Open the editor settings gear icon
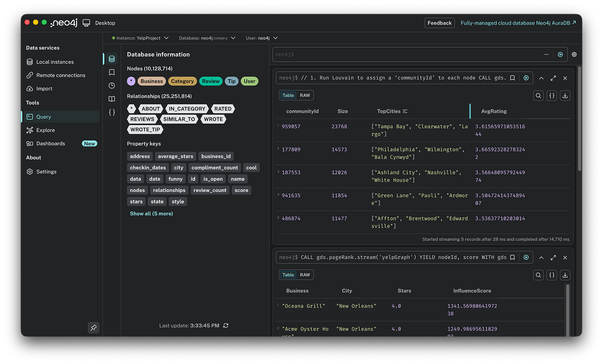 coord(574,54)
